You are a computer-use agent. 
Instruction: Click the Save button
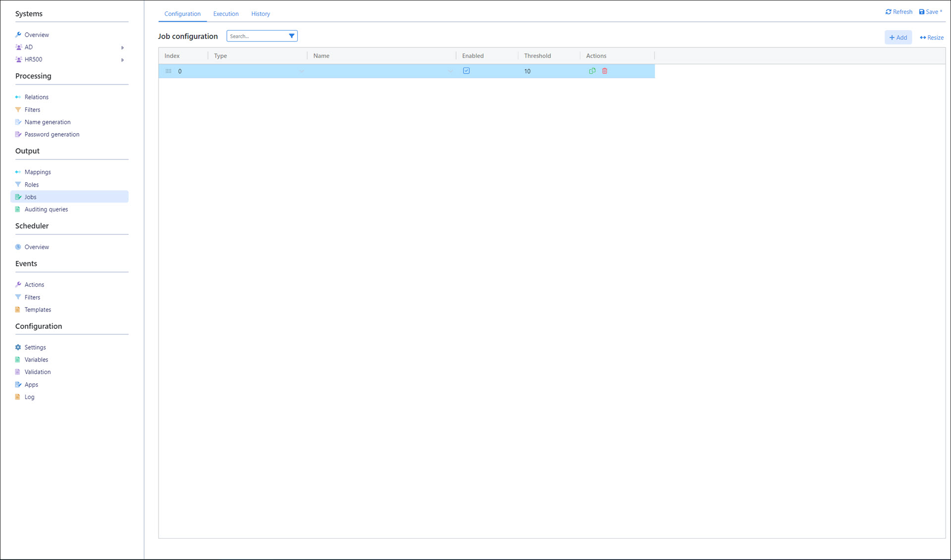click(x=930, y=12)
